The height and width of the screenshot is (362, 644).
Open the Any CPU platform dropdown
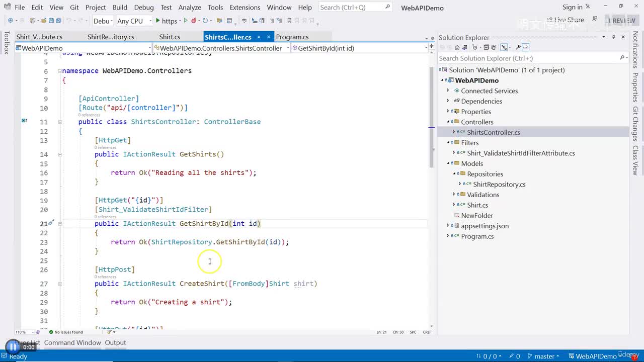point(134,21)
